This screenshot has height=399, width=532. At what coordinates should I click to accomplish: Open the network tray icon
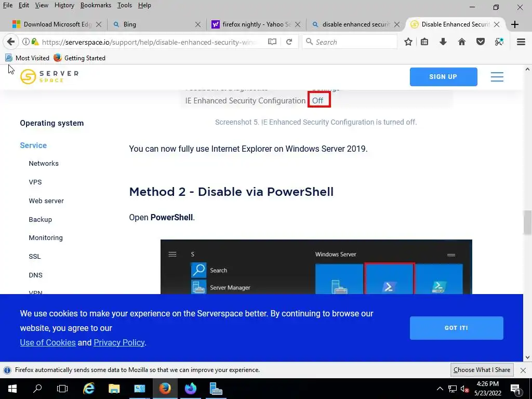[x=453, y=389]
